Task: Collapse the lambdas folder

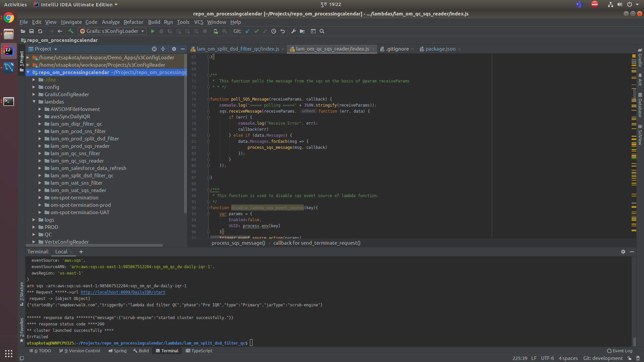Action: (x=34, y=102)
